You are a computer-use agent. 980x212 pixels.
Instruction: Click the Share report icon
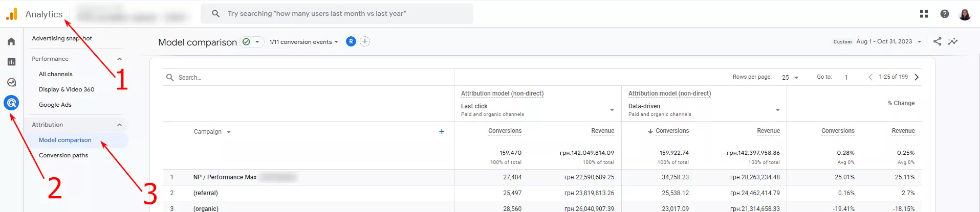click(x=937, y=41)
